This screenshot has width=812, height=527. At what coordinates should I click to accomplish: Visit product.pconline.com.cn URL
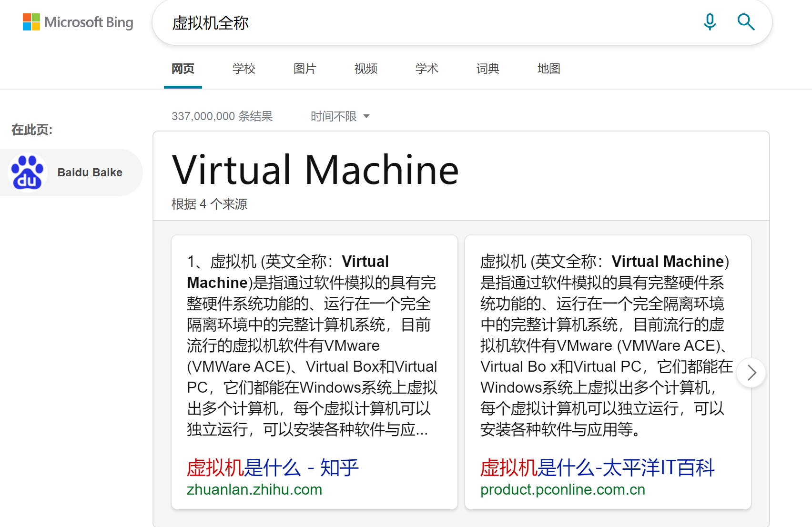(x=563, y=490)
